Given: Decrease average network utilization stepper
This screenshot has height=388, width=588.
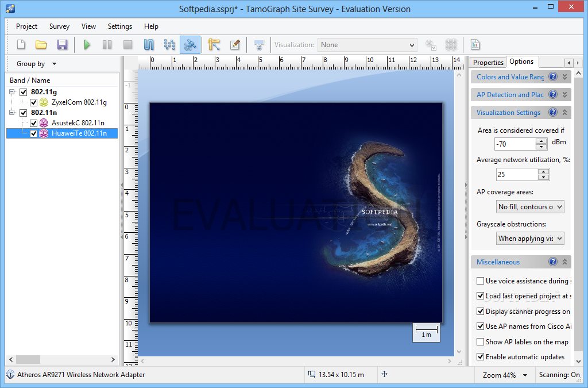Looking at the screenshot, I should pos(543,177).
